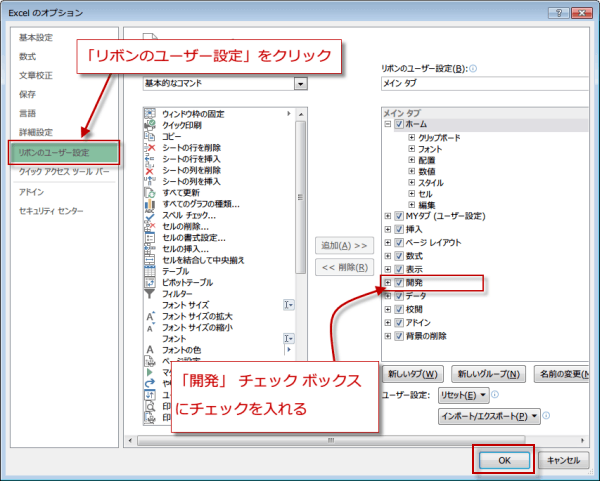Uncheck the ホーム tab checkbox
This screenshot has height=481, width=600.
(399, 125)
